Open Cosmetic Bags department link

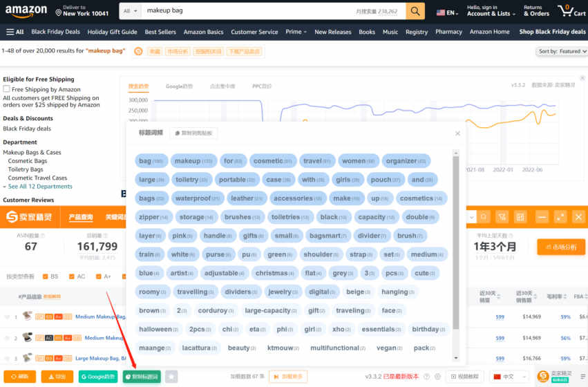(x=28, y=161)
